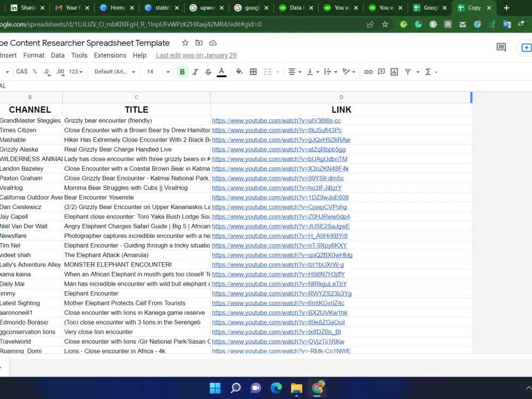Viewport: 532px width, 399px height.
Task: Toggle italic formatting
Action: [x=195, y=72]
